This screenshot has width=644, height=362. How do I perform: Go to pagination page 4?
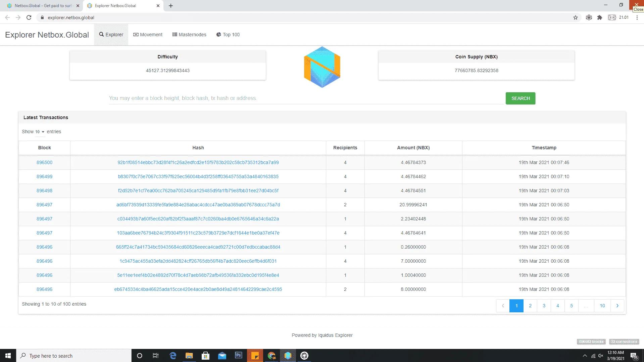558,306
